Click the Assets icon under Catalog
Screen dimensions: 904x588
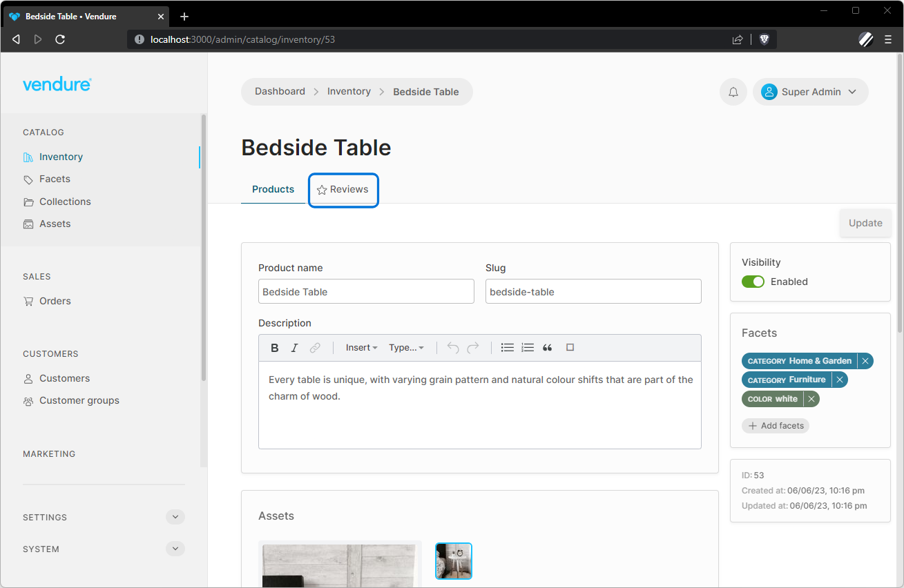[x=28, y=224]
